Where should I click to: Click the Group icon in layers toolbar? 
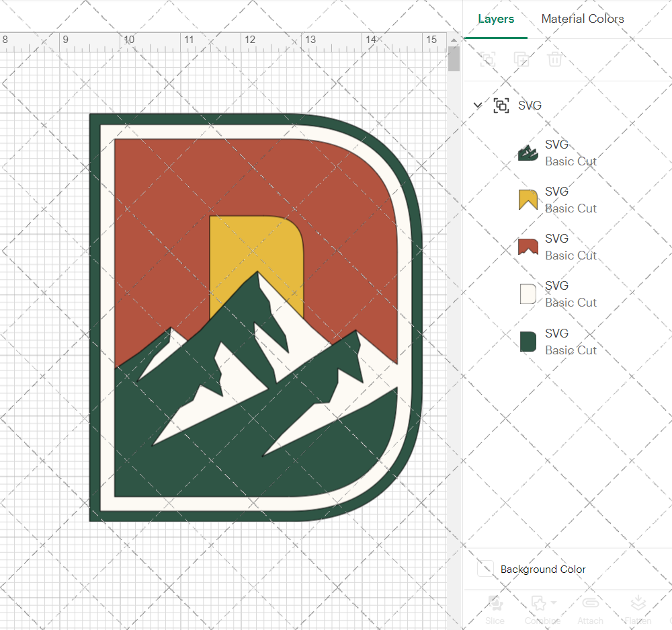(487, 59)
